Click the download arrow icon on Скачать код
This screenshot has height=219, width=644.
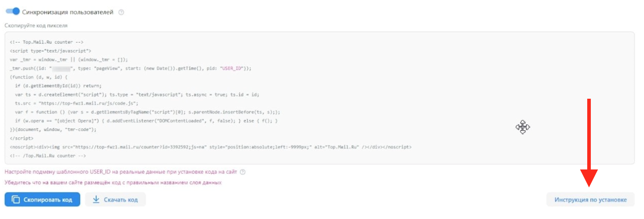(96, 199)
